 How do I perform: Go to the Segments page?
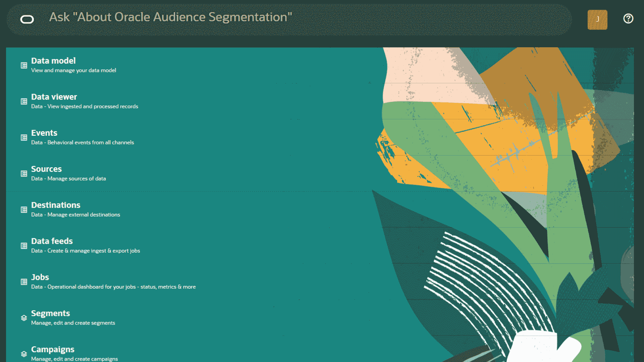point(51,313)
